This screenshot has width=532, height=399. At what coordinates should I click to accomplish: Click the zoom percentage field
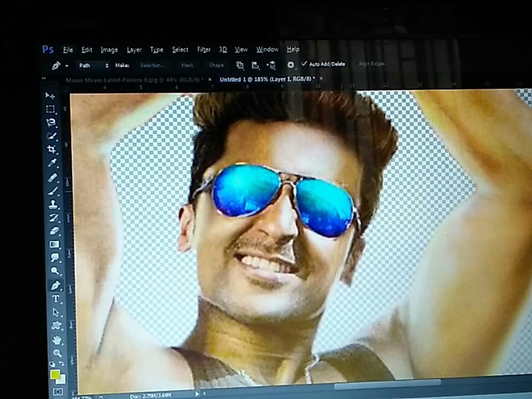point(81,397)
